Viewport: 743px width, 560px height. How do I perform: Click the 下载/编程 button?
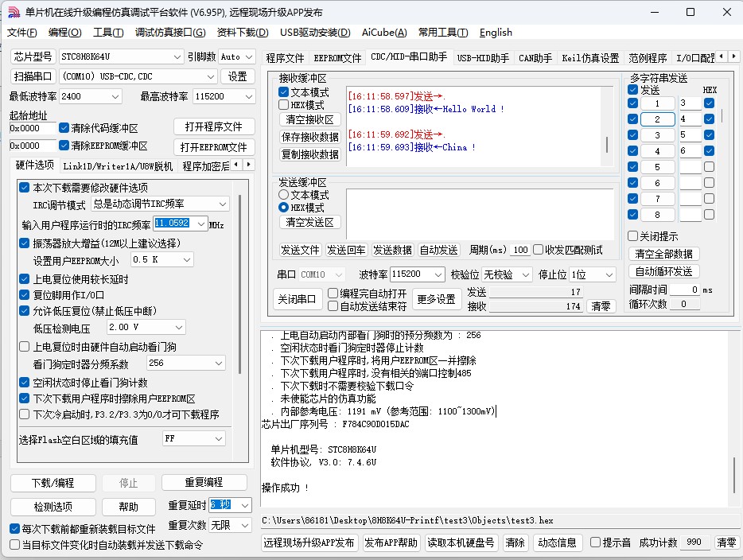[53, 483]
